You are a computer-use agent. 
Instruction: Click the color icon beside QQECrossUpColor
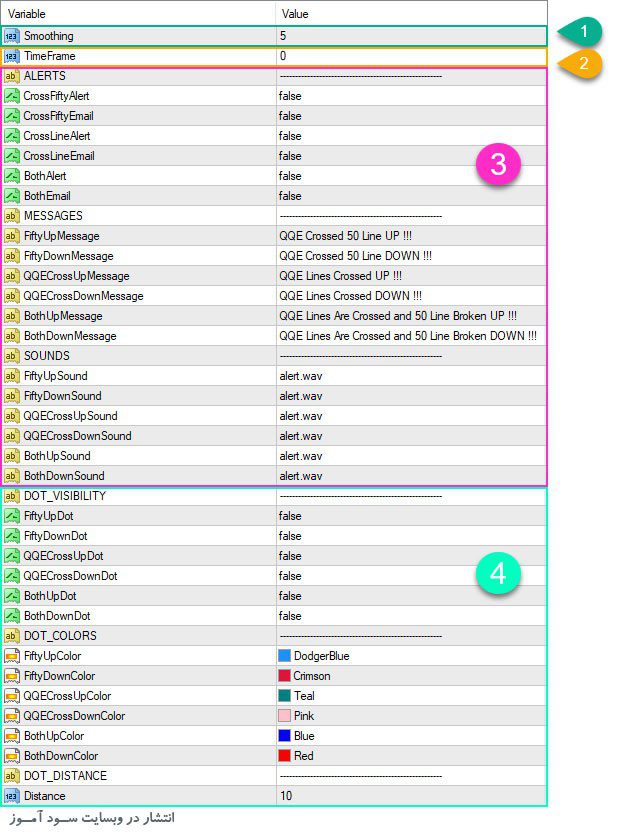click(11, 696)
